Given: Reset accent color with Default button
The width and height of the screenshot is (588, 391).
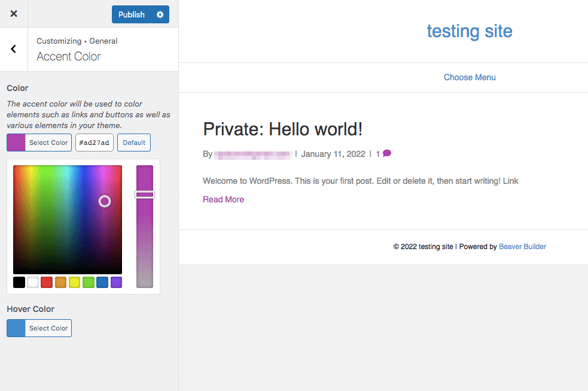Looking at the screenshot, I should [x=134, y=143].
